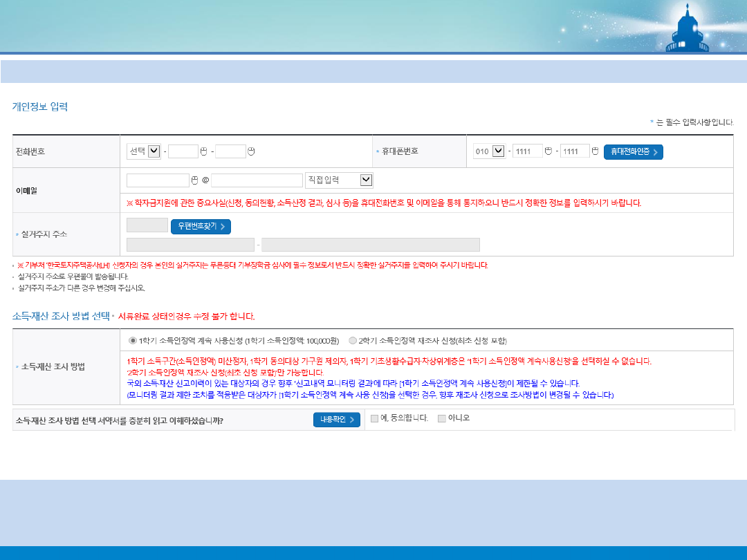Image resolution: width=747 pixels, height=560 pixels.
Task: Click the phone number middle digits field
Action: click(183, 151)
